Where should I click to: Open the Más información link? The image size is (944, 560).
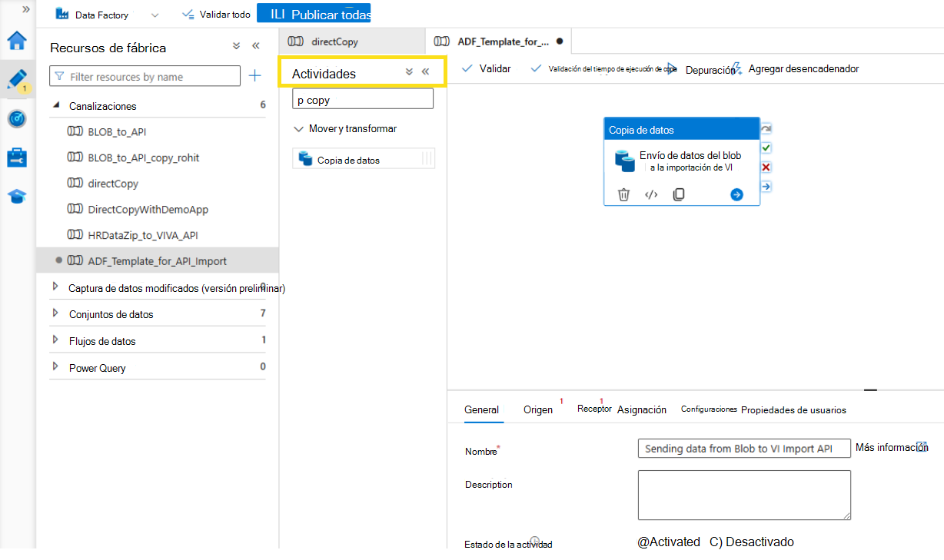[892, 447]
